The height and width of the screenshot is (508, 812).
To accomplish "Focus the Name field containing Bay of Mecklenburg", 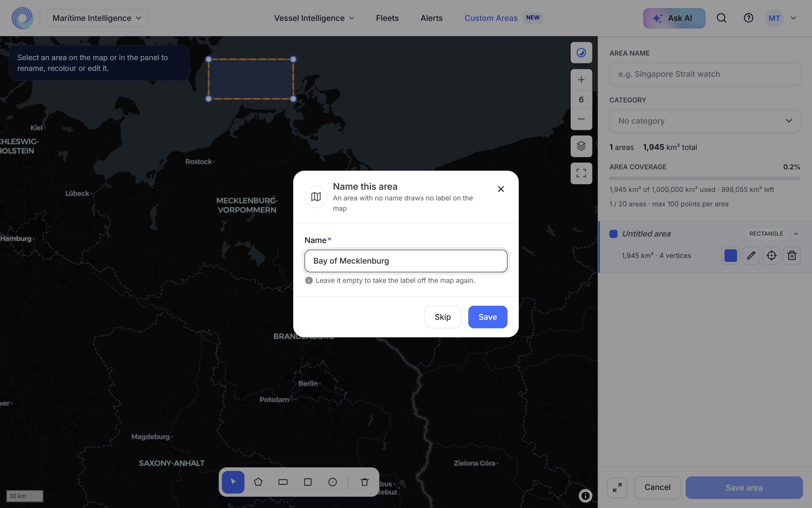I will [x=406, y=261].
